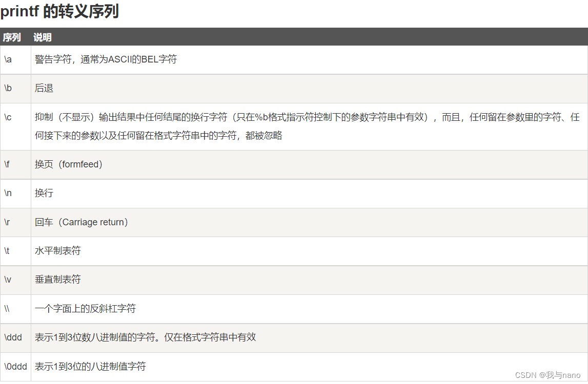
Task: Click the \a escape sequence cell
Action: click(x=8, y=59)
